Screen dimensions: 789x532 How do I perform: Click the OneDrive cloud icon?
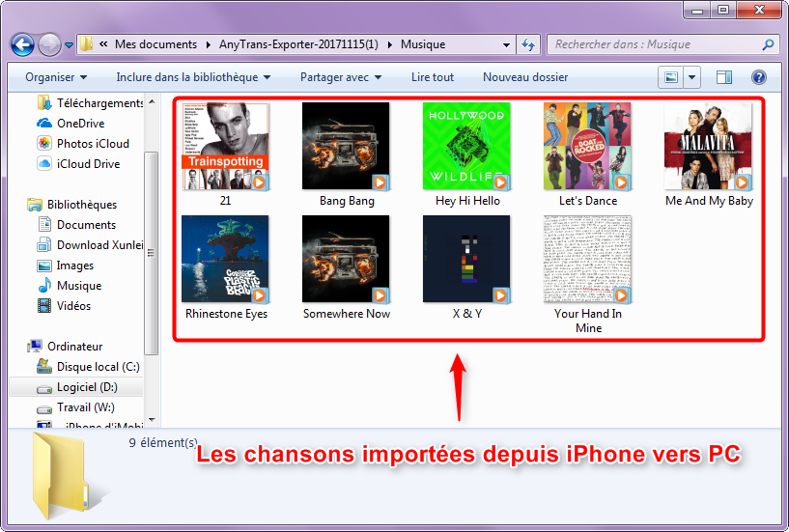pyautogui.click(x=44, y=124)
